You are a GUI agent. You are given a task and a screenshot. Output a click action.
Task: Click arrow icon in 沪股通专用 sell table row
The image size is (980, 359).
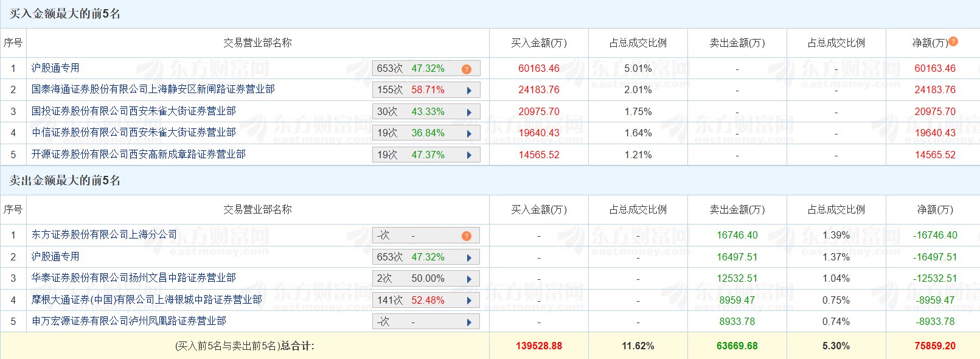point(469,257)
